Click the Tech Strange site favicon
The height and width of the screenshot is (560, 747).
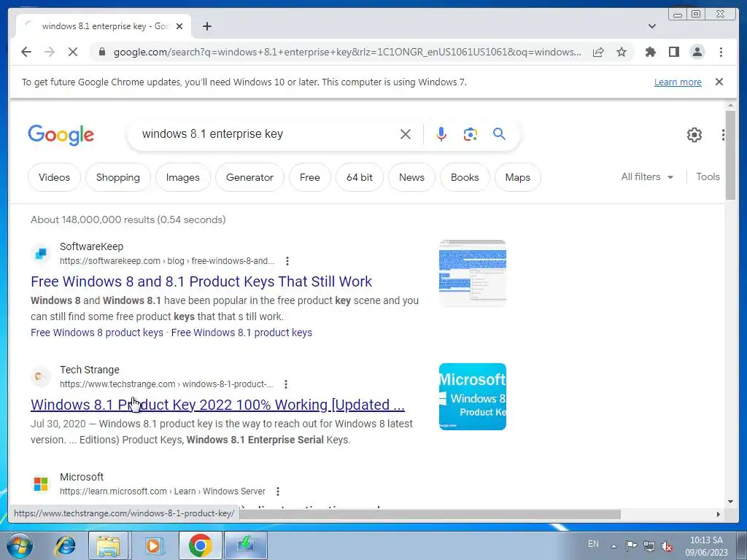pos(41,377)
